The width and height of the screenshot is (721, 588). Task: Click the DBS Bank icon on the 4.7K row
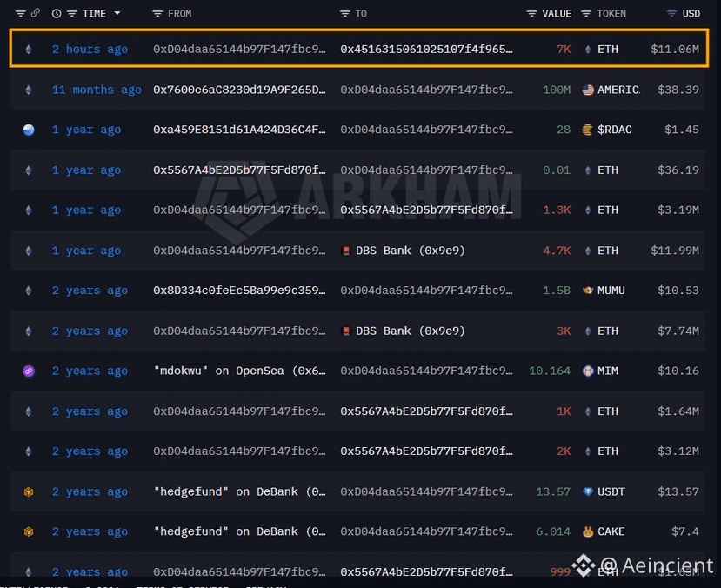tap(346, 251)
